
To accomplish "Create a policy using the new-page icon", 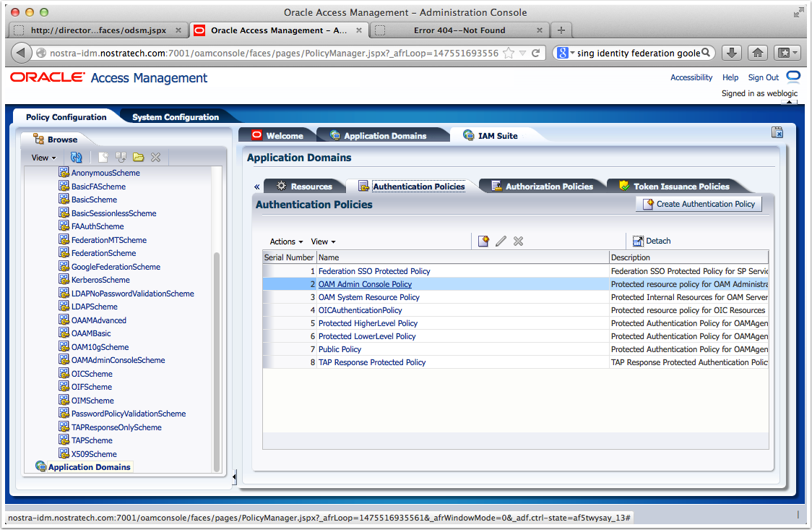I will click(484, 241).
